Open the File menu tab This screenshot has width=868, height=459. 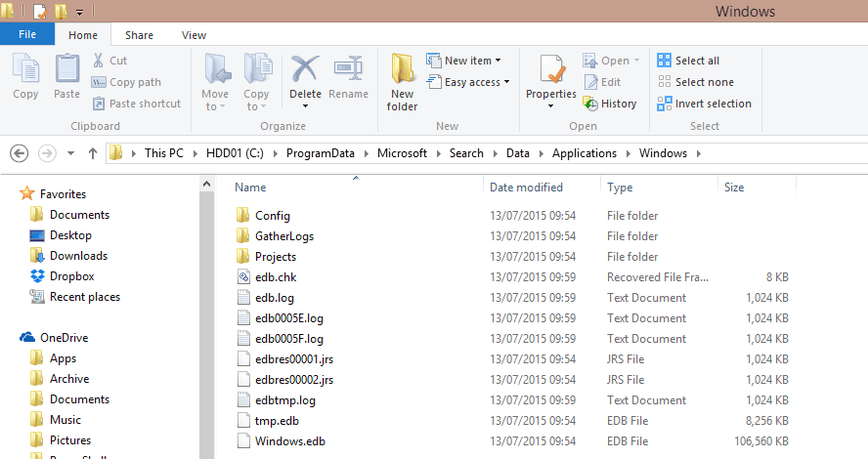pos(27,35)
